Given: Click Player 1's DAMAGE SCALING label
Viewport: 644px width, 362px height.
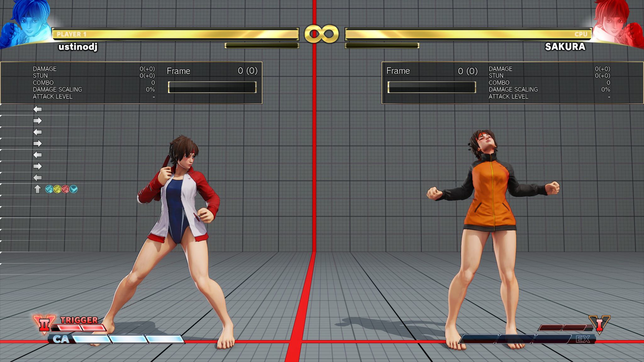Looking at the screenshot, I should pyautogui.click(x=57, y=90).
